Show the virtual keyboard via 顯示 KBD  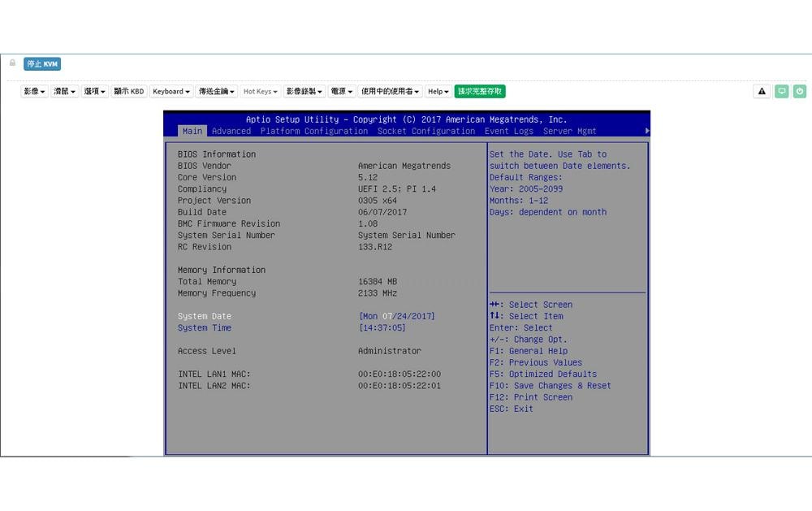(129, 91)
